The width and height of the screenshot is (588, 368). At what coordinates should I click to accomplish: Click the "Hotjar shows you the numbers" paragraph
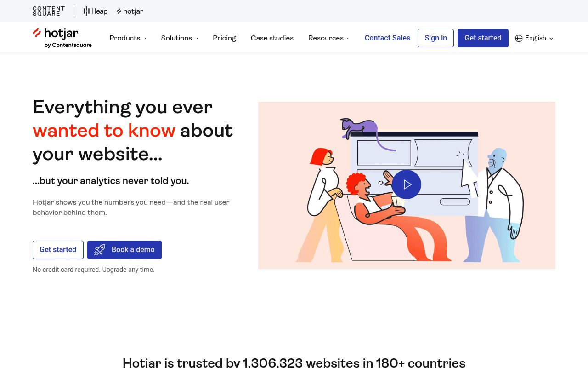pyautogui.click(x=131, y=207)
